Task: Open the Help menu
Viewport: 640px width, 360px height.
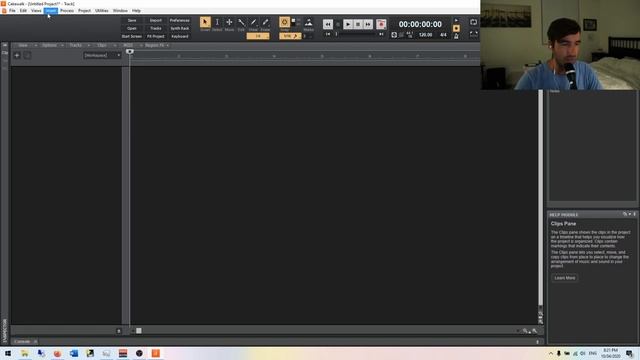Action: coord(136,11)
